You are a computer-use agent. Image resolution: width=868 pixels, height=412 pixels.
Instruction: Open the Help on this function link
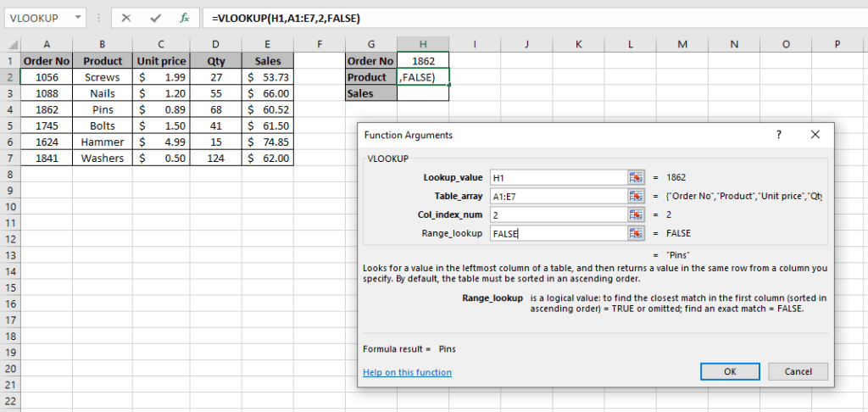click(x=407, y=373)
